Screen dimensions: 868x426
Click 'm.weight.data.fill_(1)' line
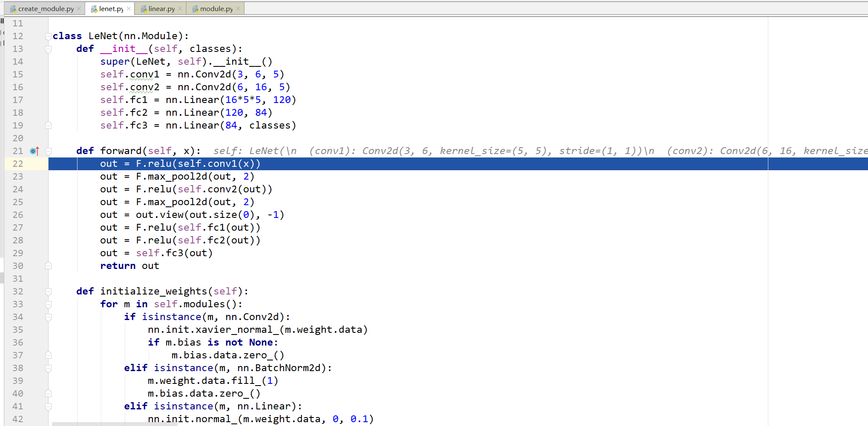tap(213, 381)
